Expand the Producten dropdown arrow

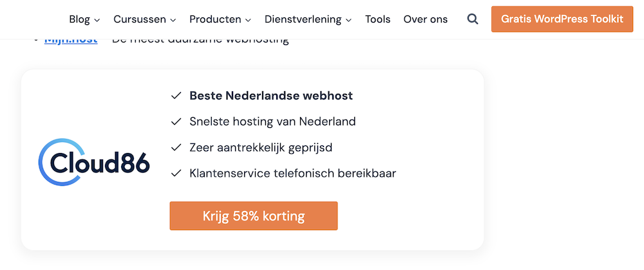pyautogui.click(x=249, y=20)
